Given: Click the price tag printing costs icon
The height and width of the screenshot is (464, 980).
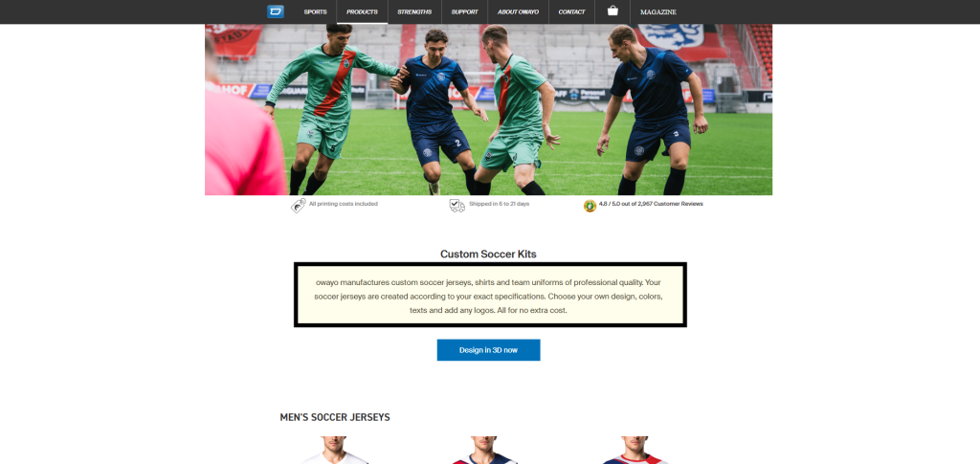Looking at the screenshot, I should (x=299, y=206).
